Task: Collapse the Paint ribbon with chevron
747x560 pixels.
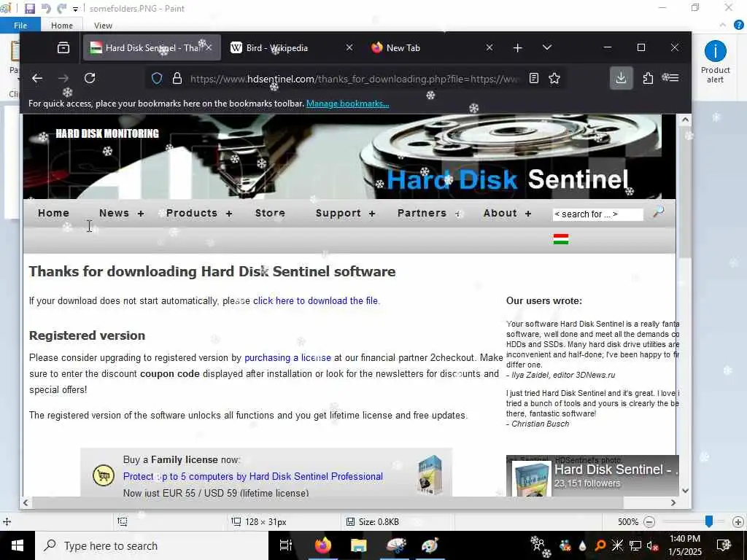Action: 723,26
